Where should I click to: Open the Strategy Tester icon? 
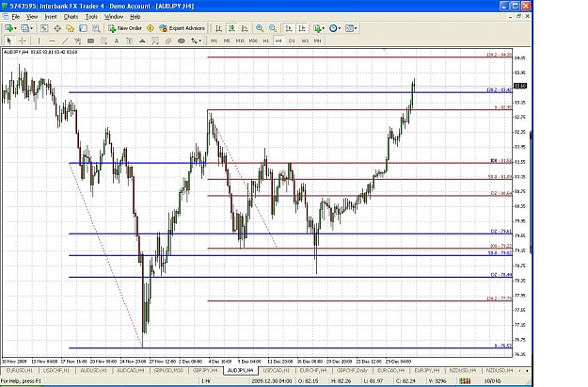(x=96, y=28)
